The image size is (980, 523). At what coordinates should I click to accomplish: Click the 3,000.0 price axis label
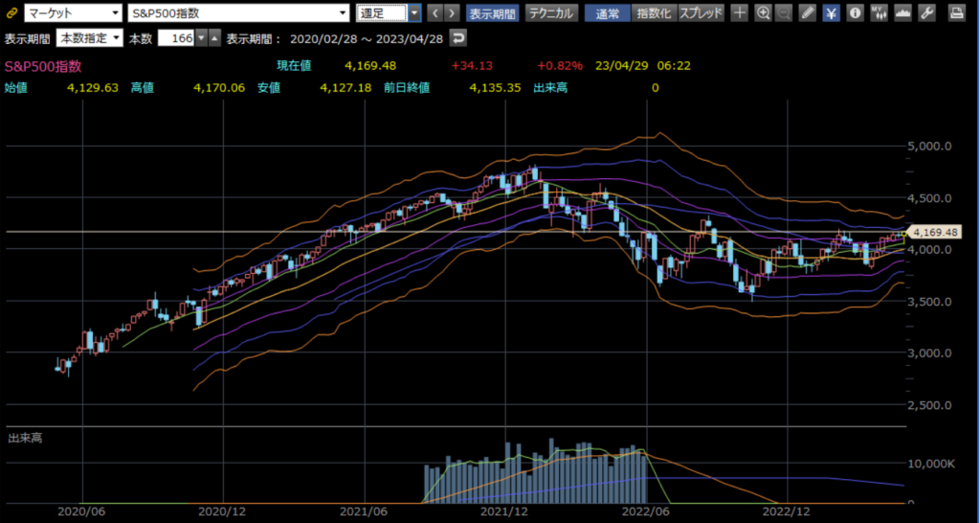pos(930,352)
